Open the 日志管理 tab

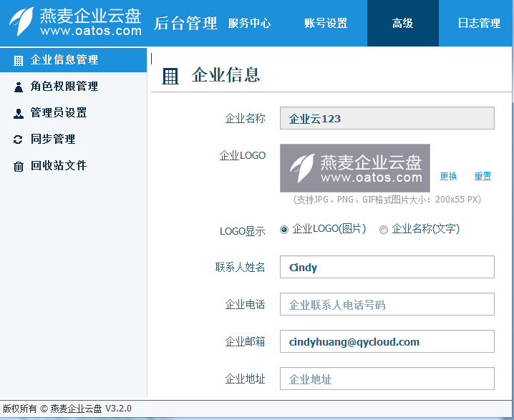(x=478, y=24)
